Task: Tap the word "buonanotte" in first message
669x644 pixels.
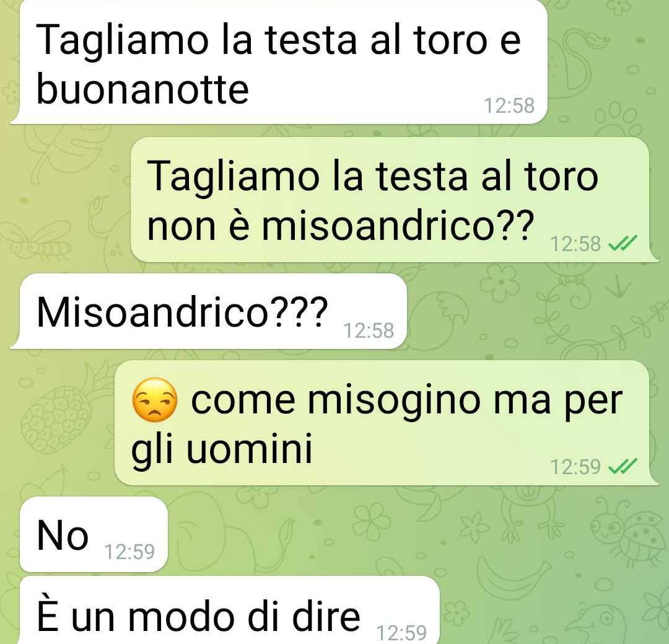Action: point(142,90)
